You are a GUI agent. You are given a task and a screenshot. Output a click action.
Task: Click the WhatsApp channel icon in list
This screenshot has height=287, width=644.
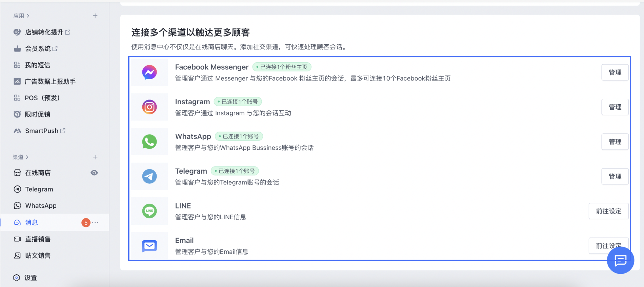coord(149,142)
